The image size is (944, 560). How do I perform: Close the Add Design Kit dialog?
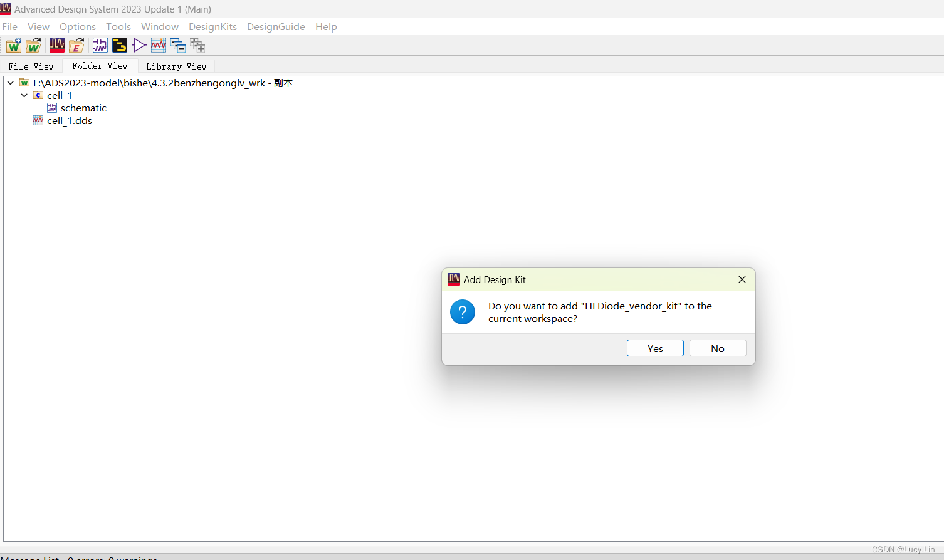tap(742, 279)
